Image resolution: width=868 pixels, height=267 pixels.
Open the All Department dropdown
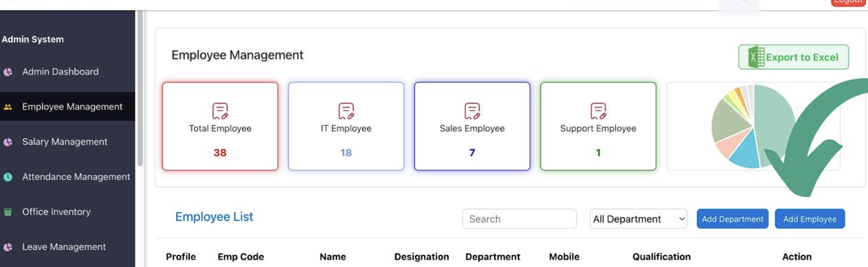[638, 219]
